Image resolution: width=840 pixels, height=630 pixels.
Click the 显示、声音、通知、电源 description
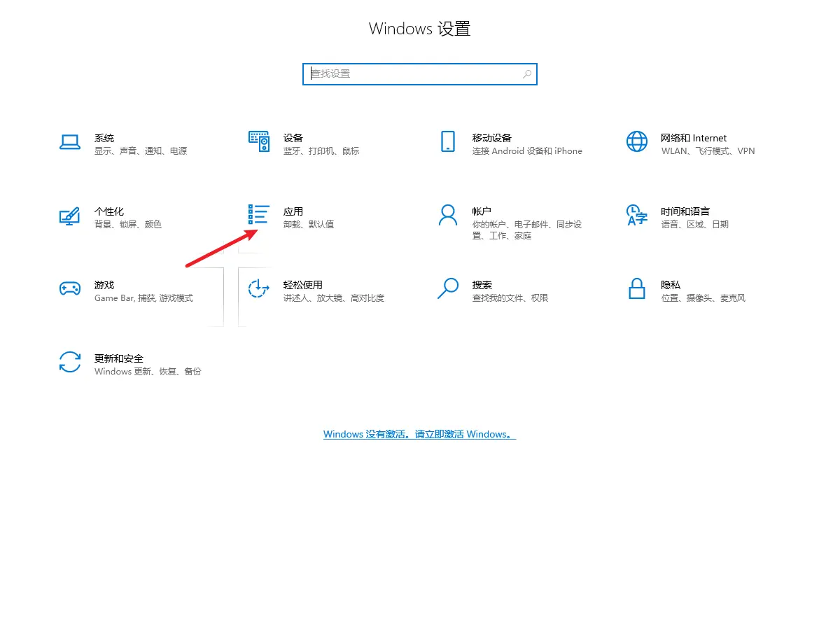(141, 151)
